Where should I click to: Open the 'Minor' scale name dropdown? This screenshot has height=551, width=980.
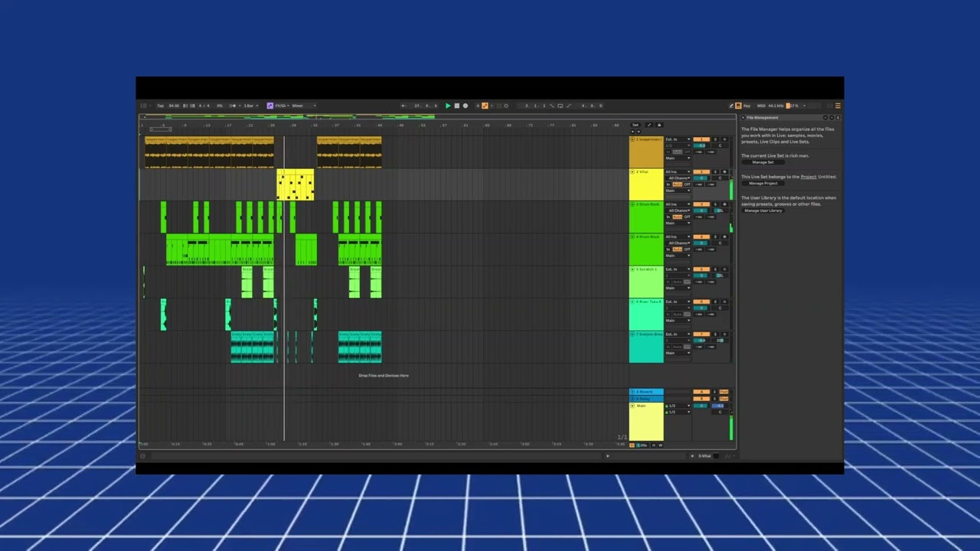click(304, 106)
